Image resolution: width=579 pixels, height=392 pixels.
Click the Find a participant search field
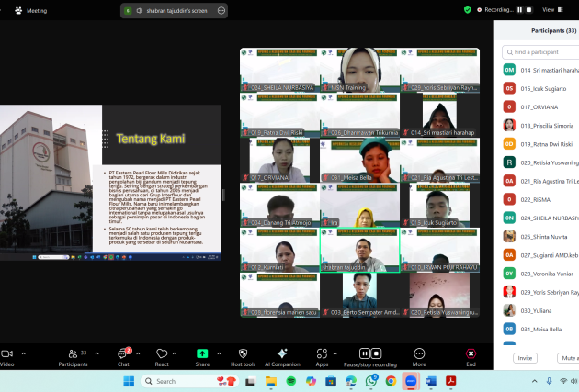click(x=544, y=53)
